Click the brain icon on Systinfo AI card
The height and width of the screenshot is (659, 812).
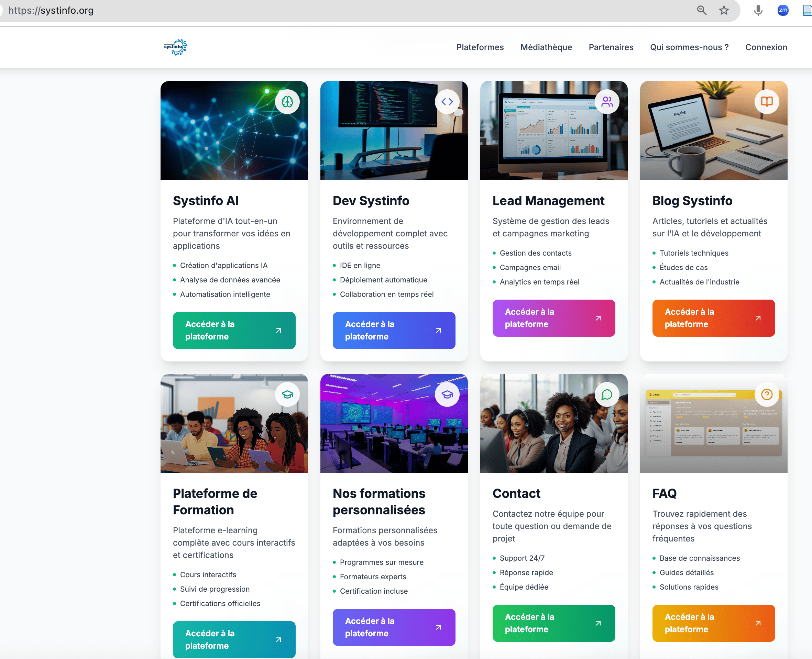click(x=287, y=102)
